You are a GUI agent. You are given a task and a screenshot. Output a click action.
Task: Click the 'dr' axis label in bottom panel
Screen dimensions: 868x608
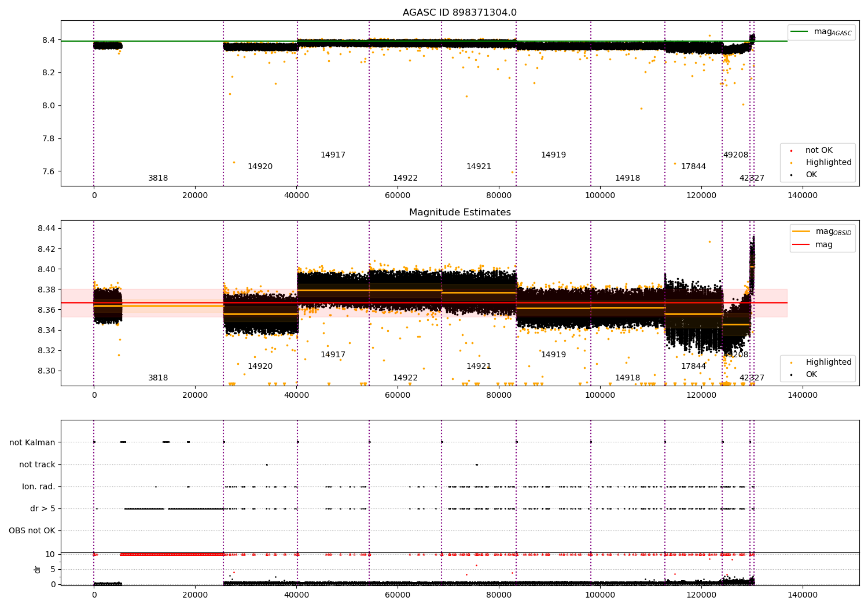click(x=38, y=569)
